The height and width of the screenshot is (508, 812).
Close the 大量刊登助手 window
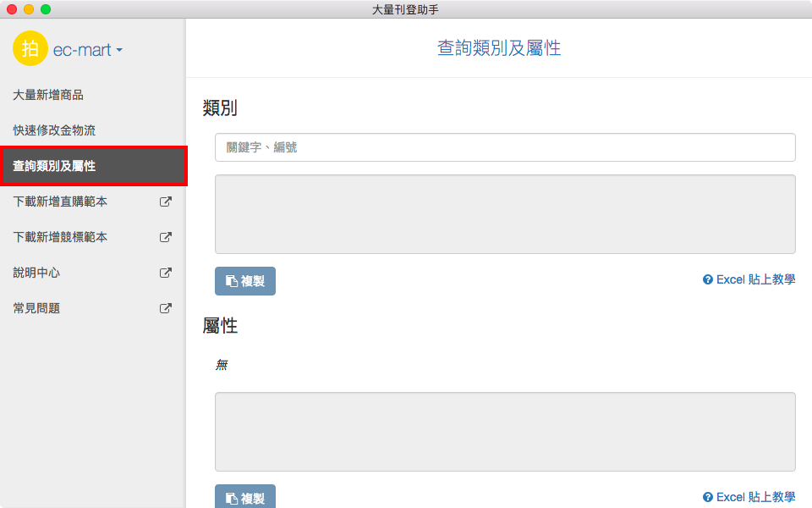coord(12,9)
